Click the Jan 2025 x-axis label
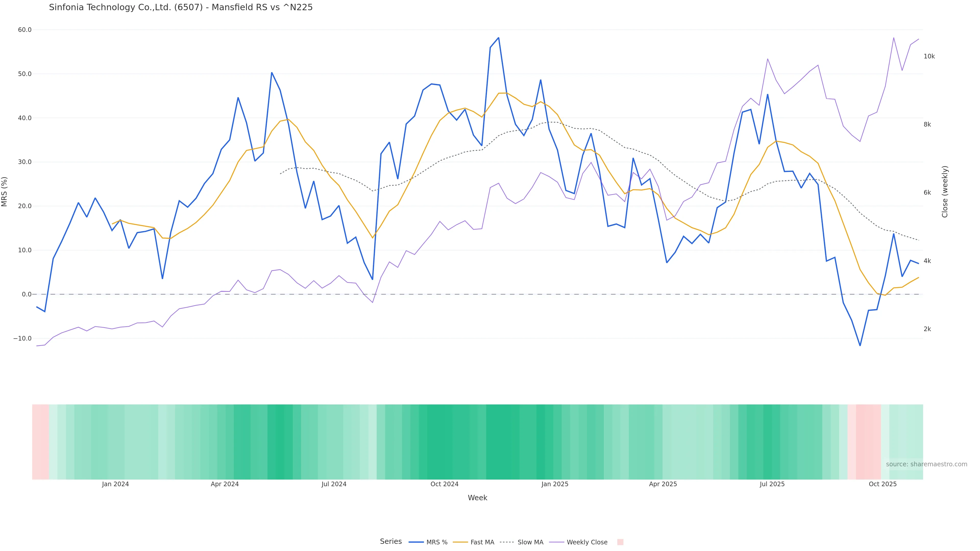The image size is (980, 551). [x=555, y=484]
